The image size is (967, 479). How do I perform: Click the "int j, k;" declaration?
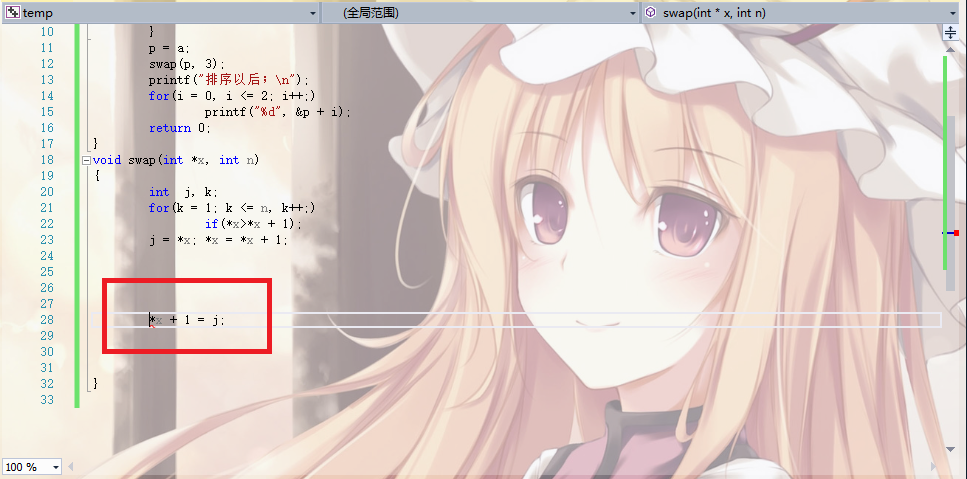[x=183, y=192]
